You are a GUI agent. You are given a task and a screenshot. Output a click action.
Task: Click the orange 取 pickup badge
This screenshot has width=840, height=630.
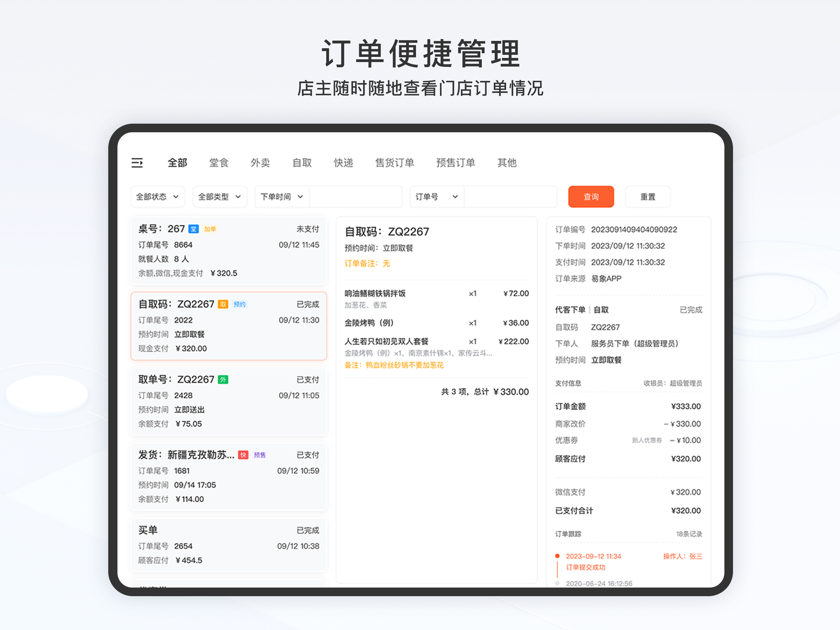point(223,304)
